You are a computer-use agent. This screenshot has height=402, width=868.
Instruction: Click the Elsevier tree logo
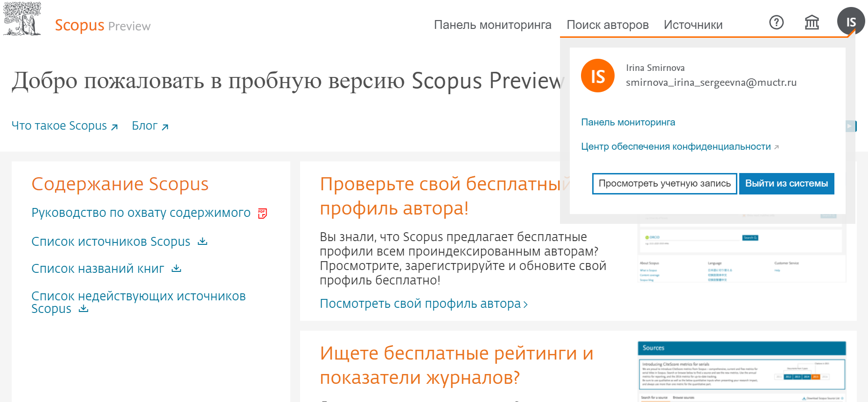(22, 19)
